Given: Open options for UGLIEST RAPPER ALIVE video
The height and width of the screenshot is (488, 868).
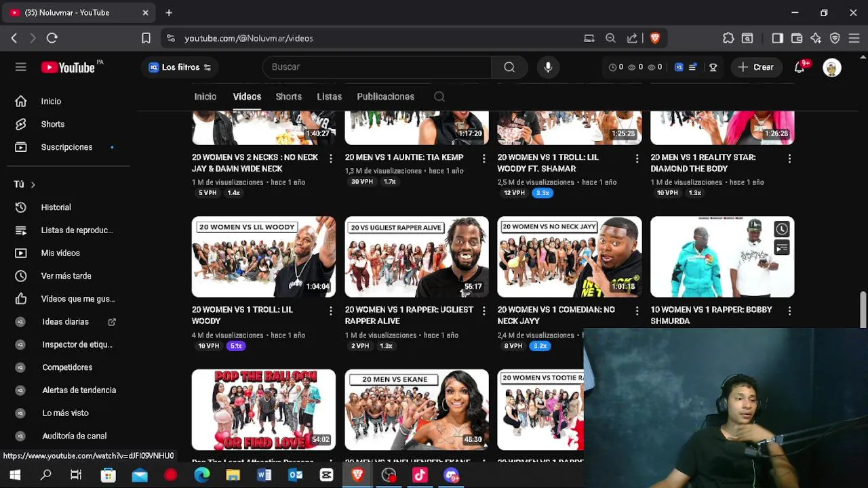Looking at the screenshot, I should pyautogui.click(x=484, y=310).
